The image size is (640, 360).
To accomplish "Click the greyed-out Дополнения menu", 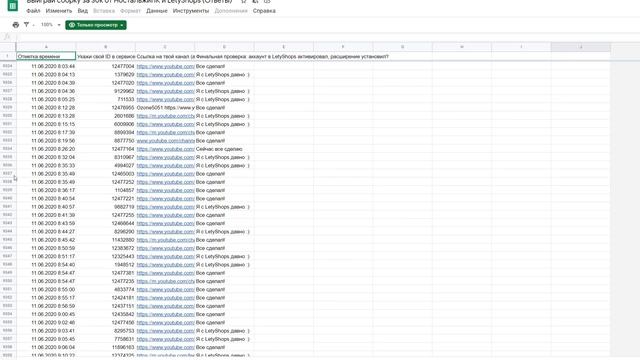I will pos(231,11).
